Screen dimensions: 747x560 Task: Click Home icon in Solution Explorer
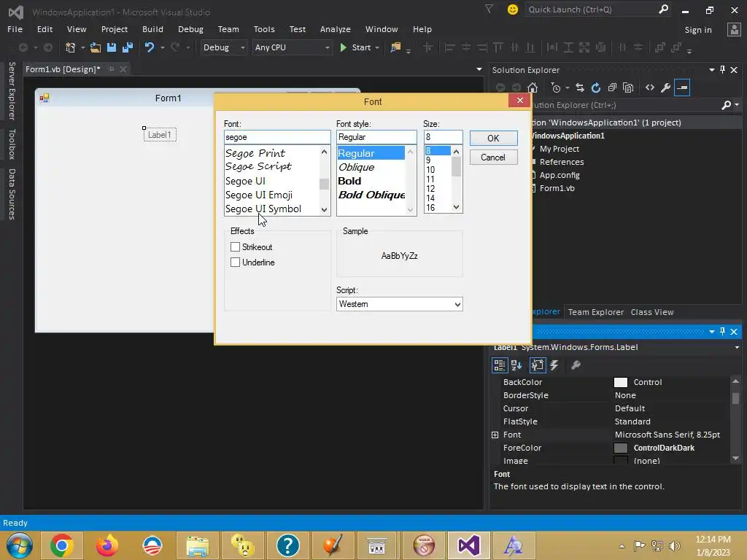pyautogui.click(x=533, y=87)
